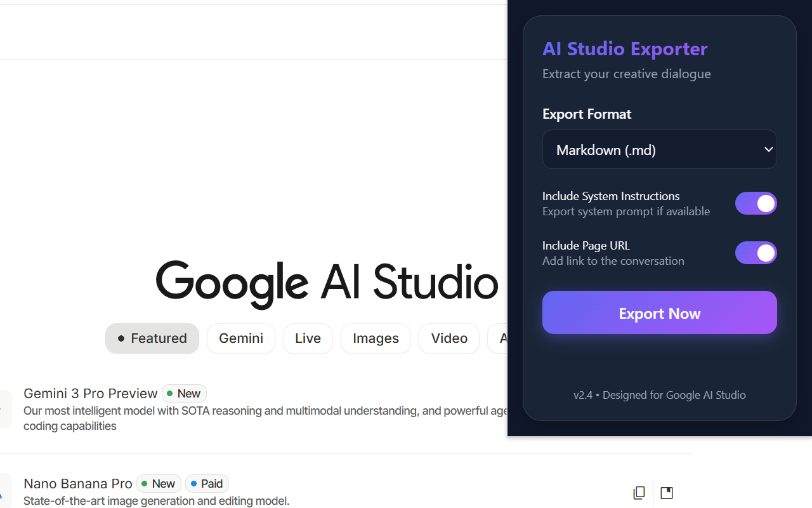Image resolution: width=812 pixels, height=508 pixels.
Task: Toggle Include System Instructions switch
Action: (x=756, y=203)
